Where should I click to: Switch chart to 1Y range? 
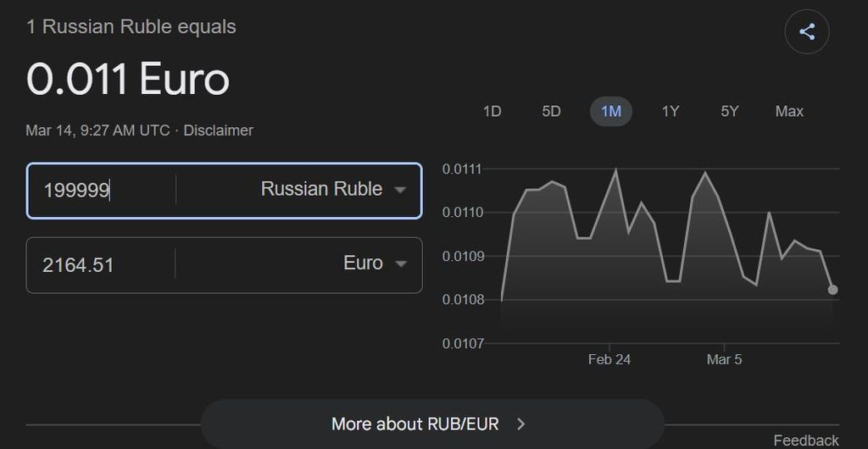pos(670,111)
